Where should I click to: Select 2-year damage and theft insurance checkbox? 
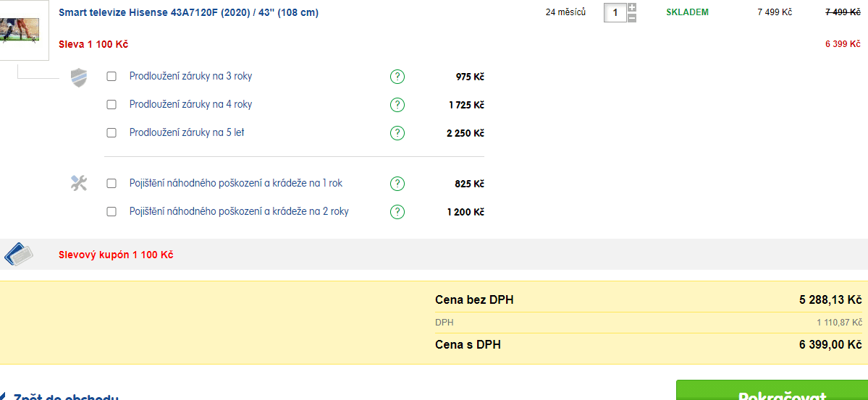(111, 212)
